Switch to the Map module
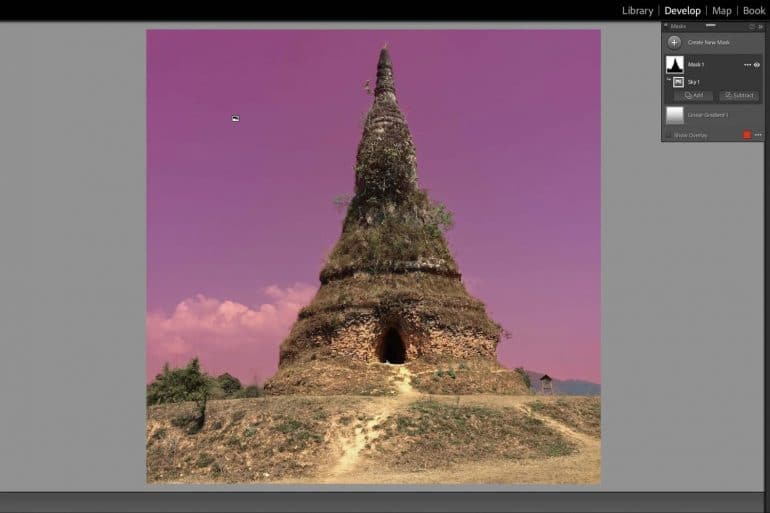The height and width of the screenshot is (513, 770). 721,11
